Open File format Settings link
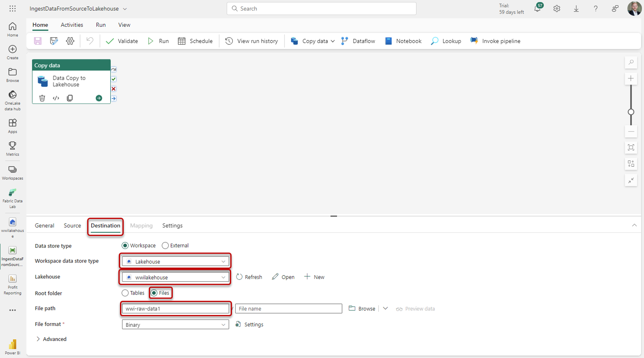The image size is (644, 358). [249, 324]
